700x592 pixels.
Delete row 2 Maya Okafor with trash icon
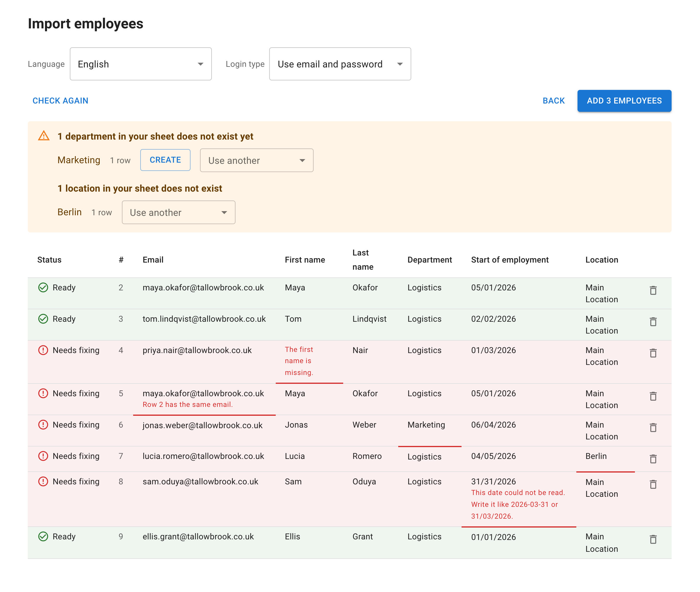tap(653, 290)
